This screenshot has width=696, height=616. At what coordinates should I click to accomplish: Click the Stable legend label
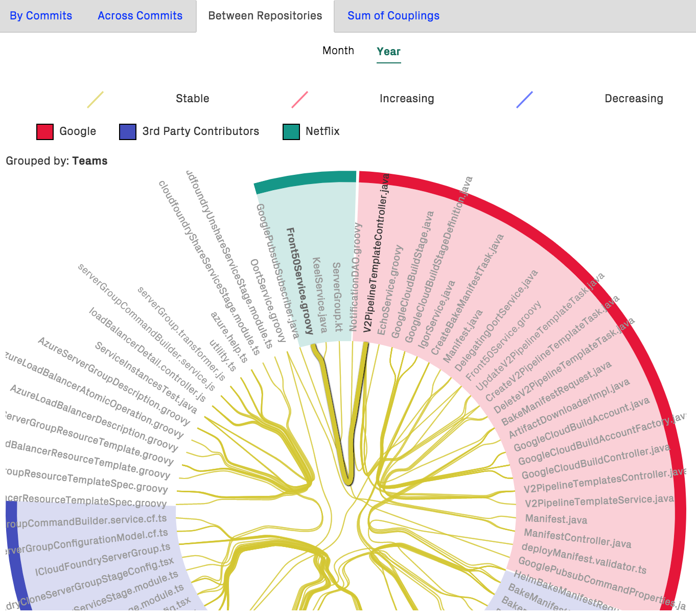pyautogui.click(x=193, y=99)
